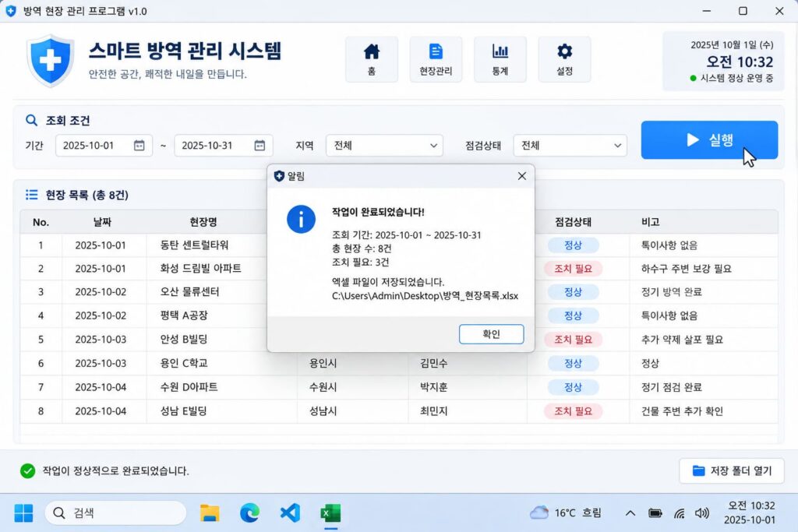
Task: Click 정상 badge in 수원 D아파트 row
Action: tap(573, 387)
